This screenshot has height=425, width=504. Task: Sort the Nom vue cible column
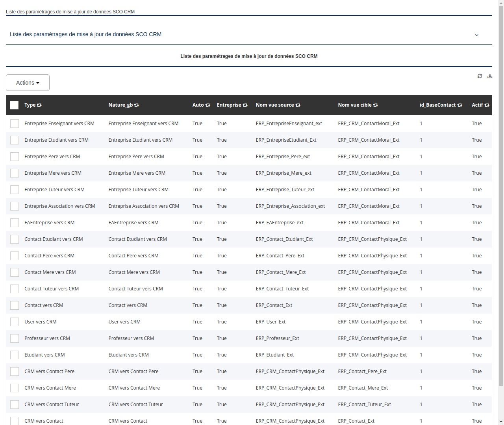click(x=375, y=105)
